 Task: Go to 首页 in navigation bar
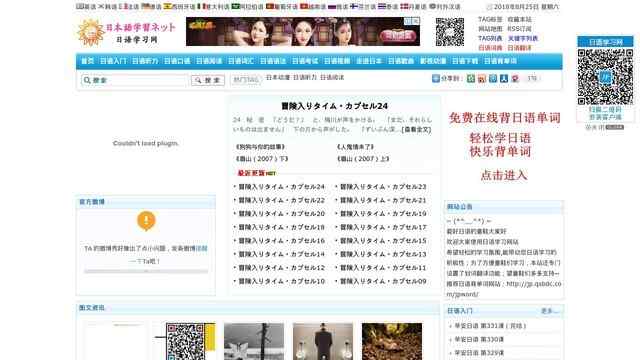pyautogui.click(x=87, y=61)
